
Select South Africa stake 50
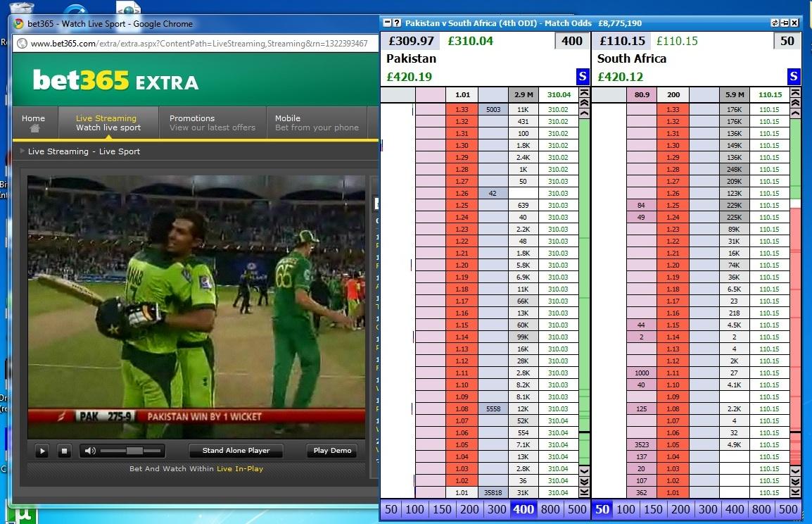point(602,509)
